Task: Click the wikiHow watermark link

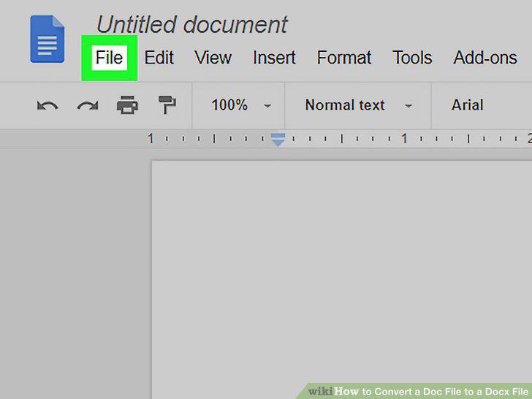Action: [x=418, y=391]
